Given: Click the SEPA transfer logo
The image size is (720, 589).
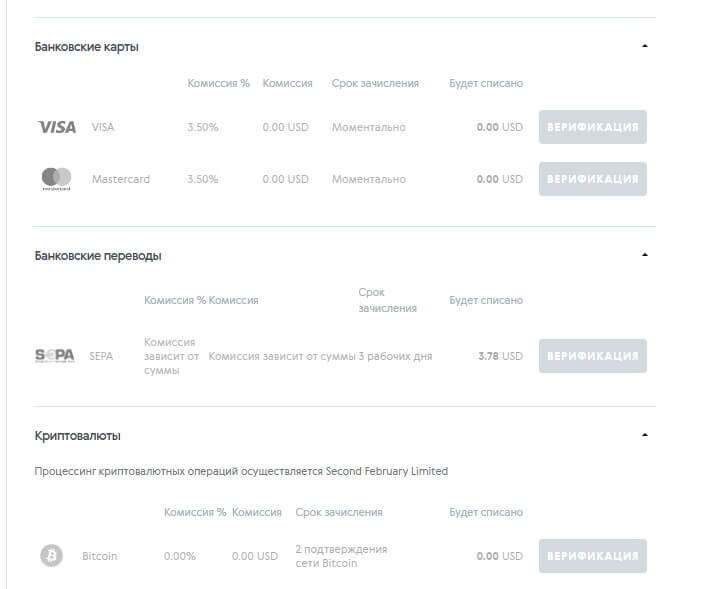Looking at the screenshot, I should pyautogui.click(x=55, y=355).
